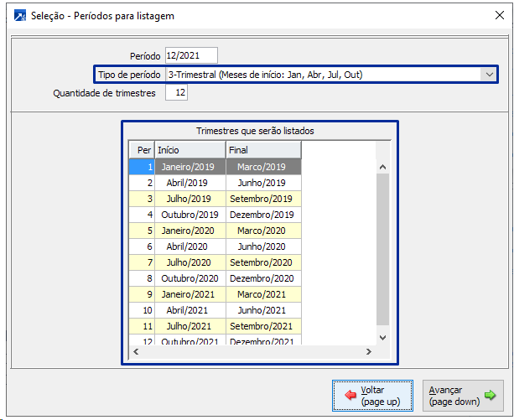Click the horizontal scrollbar right arrow

[x=369, y=351]
